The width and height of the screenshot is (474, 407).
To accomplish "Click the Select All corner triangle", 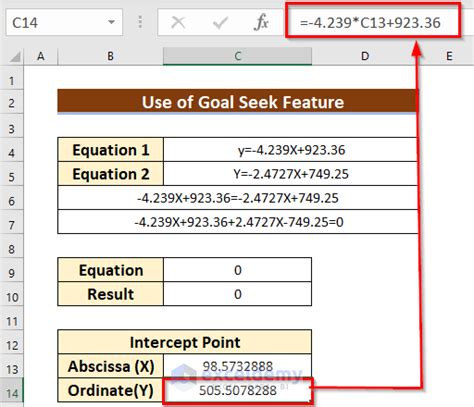I will pos(15,57).
